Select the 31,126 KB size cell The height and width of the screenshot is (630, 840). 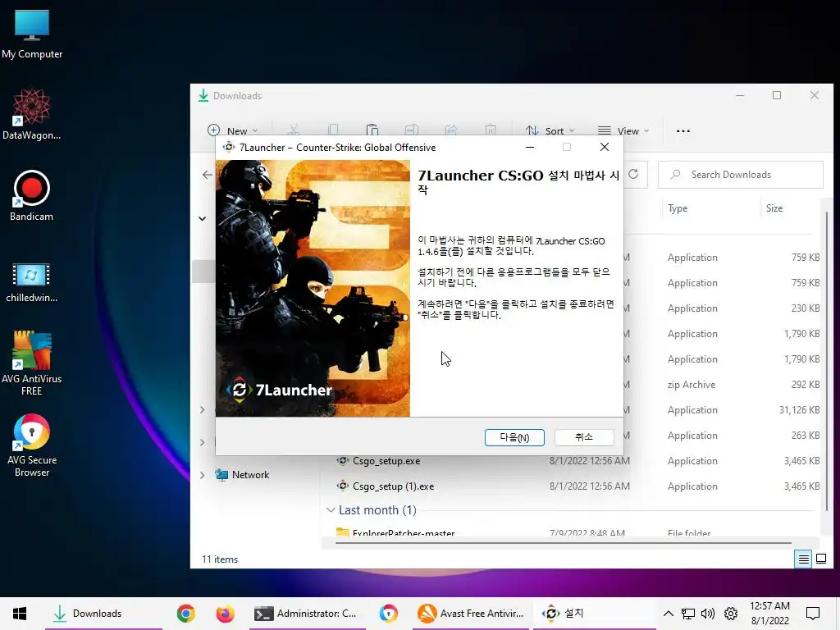point(799,410)
